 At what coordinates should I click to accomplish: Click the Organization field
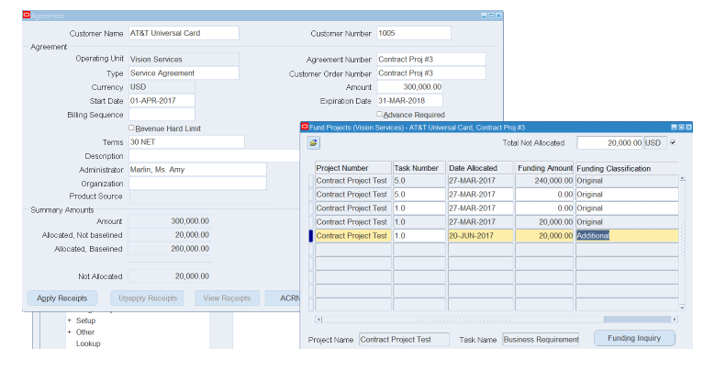pyautogui.click(x=197, y=183)
